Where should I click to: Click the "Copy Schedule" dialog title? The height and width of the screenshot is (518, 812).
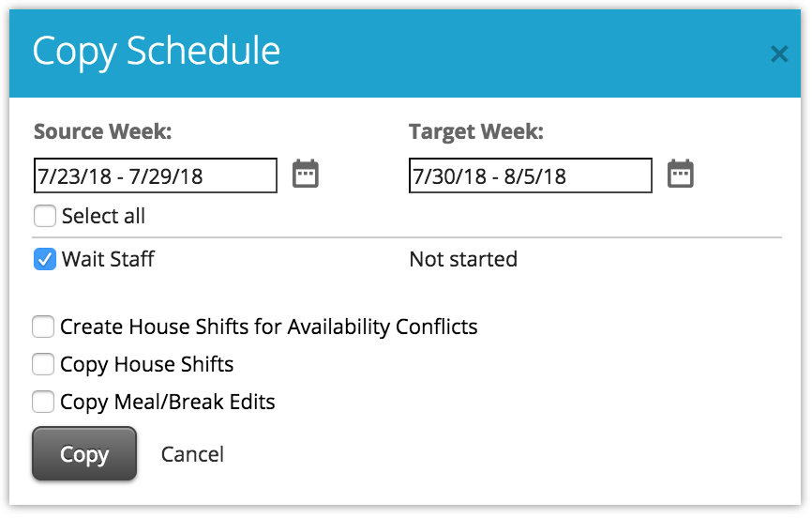point(156,51)
